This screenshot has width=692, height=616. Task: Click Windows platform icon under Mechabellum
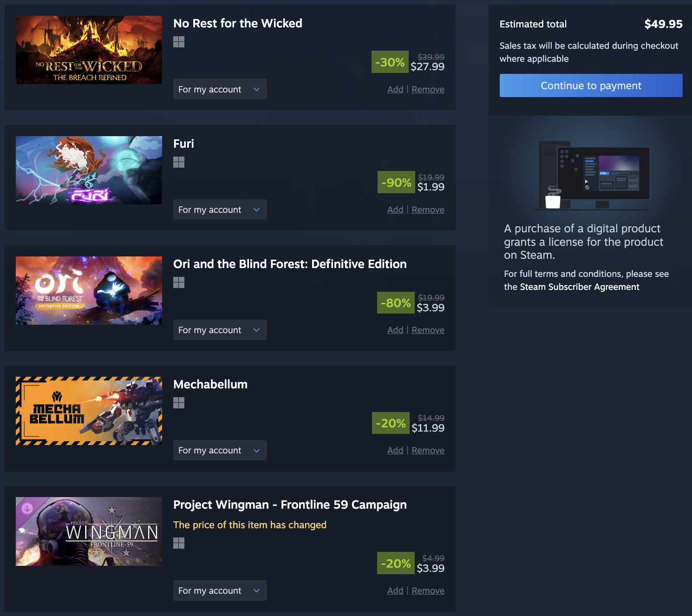[179, 403]
